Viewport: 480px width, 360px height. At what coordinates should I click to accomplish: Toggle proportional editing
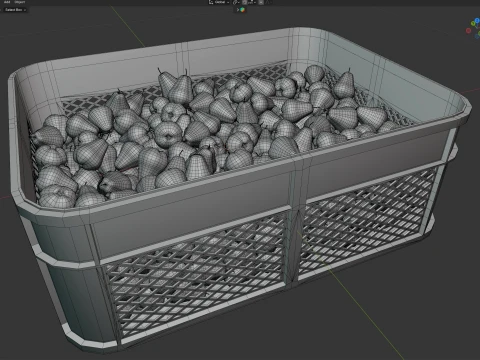click(261, 2)
